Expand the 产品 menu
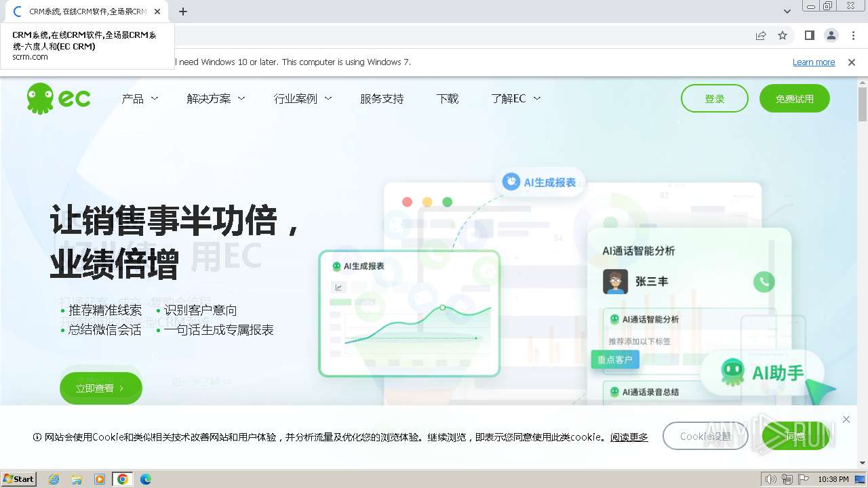The image size is (868, 488). point(140,99)
